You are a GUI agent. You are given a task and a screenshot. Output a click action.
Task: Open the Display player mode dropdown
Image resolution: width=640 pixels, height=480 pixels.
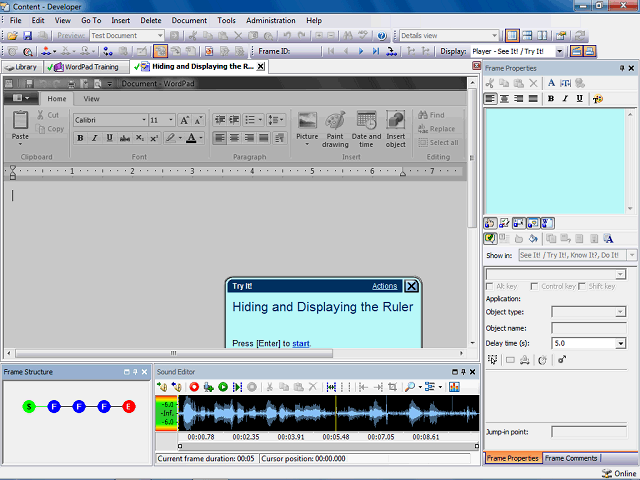click(x=559, y=51)
